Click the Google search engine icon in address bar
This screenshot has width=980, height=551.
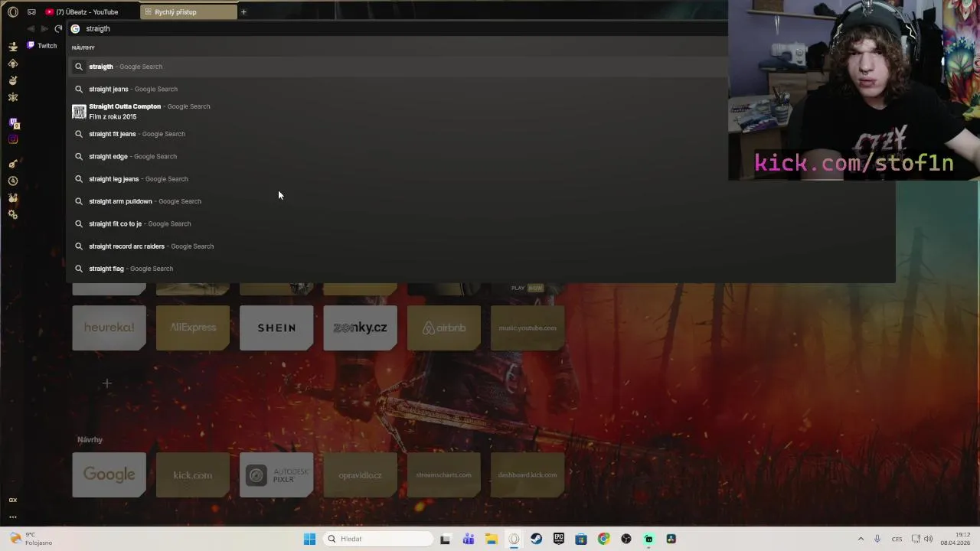[x=75, y=28]
